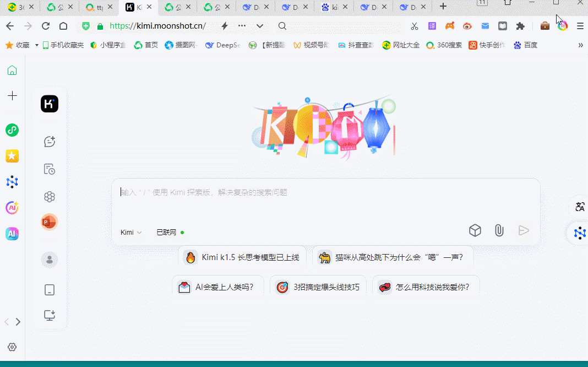Open the extensions puzzle icon
Image resolution: width=588 pixels, height=367 pixels.
pyautogui.click(x=520, y=26)
